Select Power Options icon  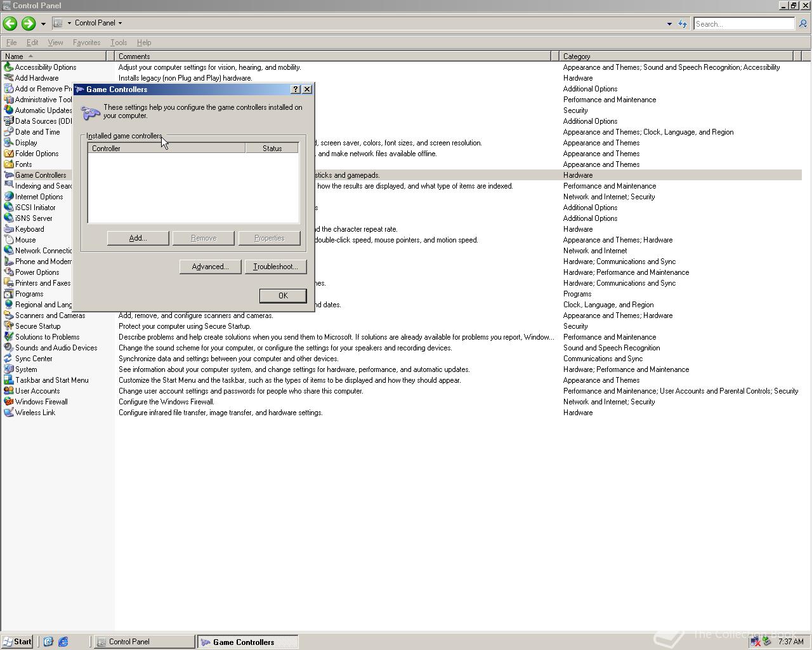click(x=8, y=272)
